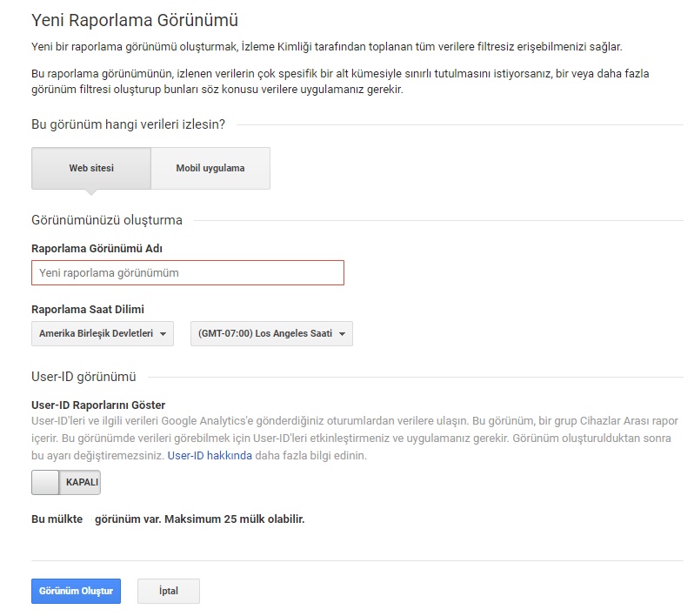The height and width of the screenshot is (616, 694).
Task: Enable the User-ID reports toggle switch
Action: click(x=45, y=482)
